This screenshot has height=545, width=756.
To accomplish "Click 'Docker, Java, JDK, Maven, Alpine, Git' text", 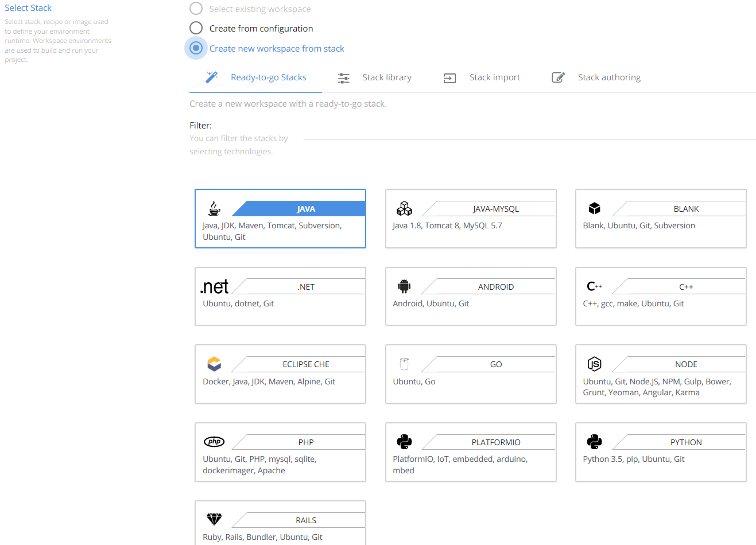I will [269, 381].
